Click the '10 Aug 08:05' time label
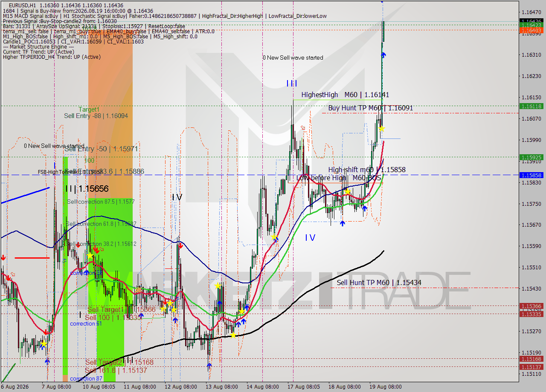This screenshot has width=546, height=392. pyautogui.click(x=98, y=387)
